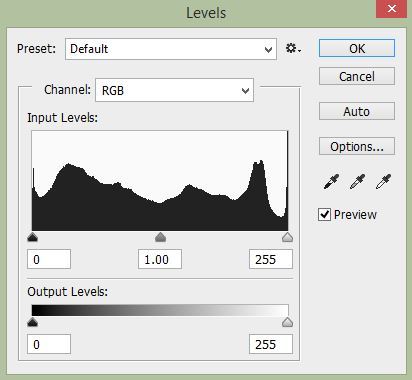Select the white point eyedropper
412x380 pixels.
[383, 181]
